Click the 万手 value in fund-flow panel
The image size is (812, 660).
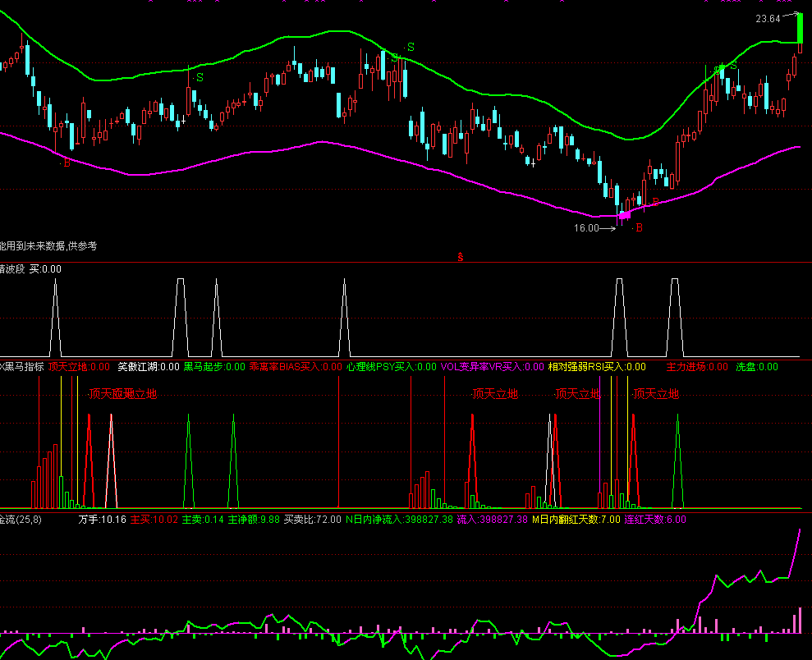103,520
